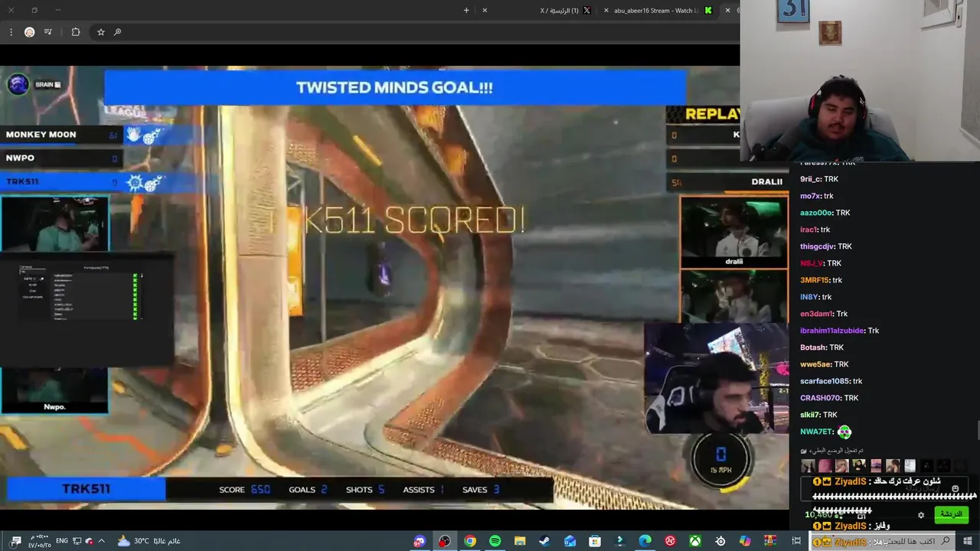980x551 pixels.
Task: Click username ibrahim11alzubide in chat
Action: (831, 331)
